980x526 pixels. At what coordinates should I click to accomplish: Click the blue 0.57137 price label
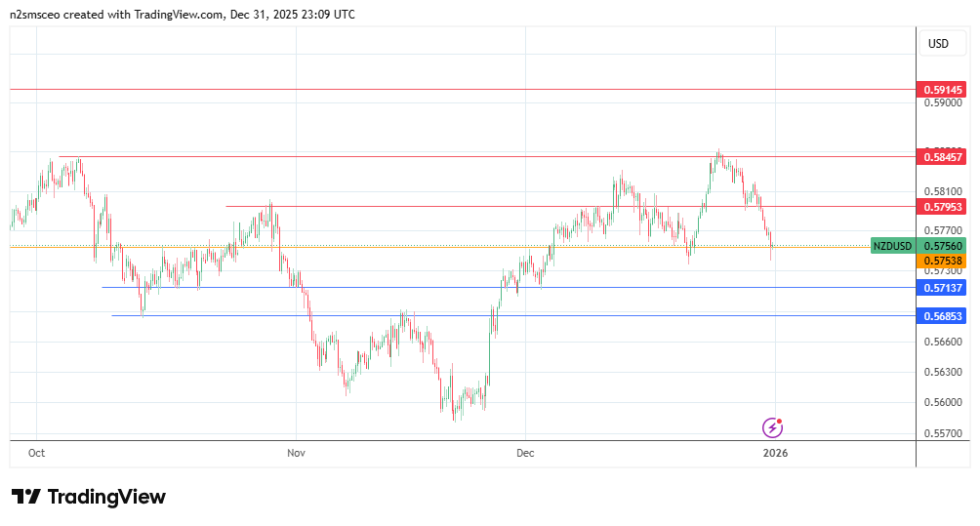tap(942, 288)
